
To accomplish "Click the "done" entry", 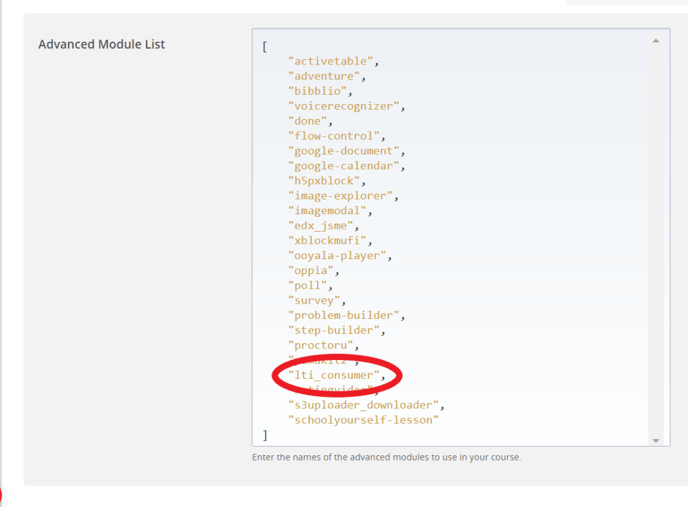I will (308, 121).
